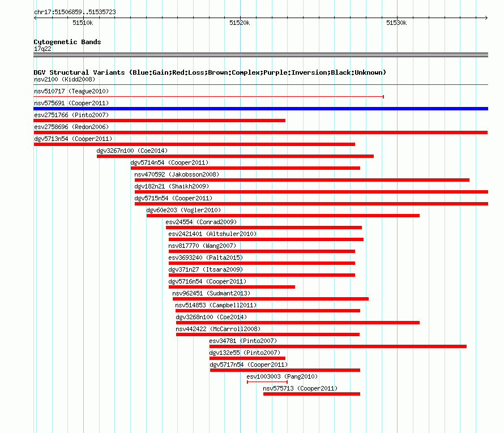Image resolution: width=504 pixels, height=433 pixels.
Task: Click the red bar under dgv132e55
Action: click(247, 358)
